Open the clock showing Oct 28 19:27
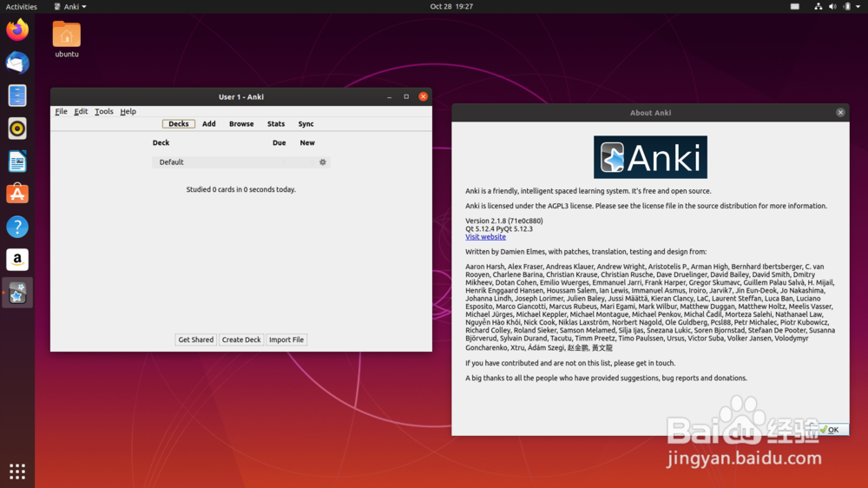This screenshot has height=488, width=868. pyautogui.click(x=451, y=7)
